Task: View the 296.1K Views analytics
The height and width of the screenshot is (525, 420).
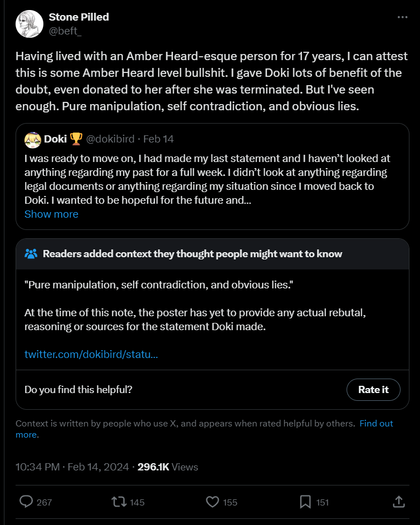Action: pos(167,467)
